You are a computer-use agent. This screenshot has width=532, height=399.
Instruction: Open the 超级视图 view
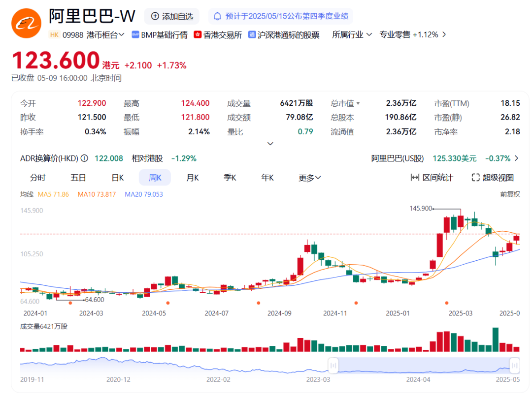493,178
